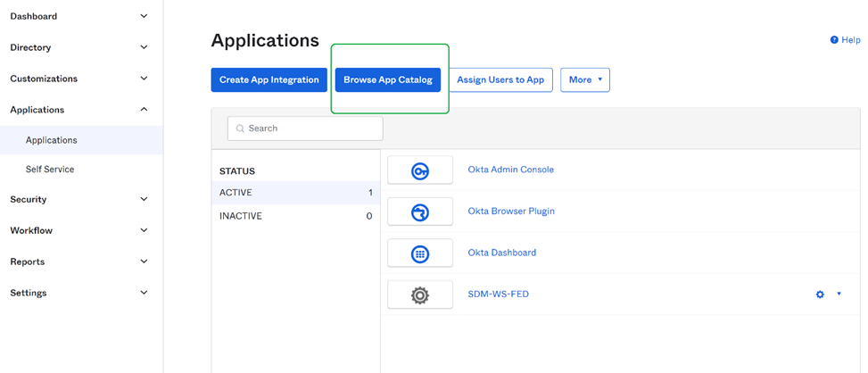868x373 pixels.
Task: Open the Okta Browser Plugin link
Action: pyautogui.click(x=511, y=211)
